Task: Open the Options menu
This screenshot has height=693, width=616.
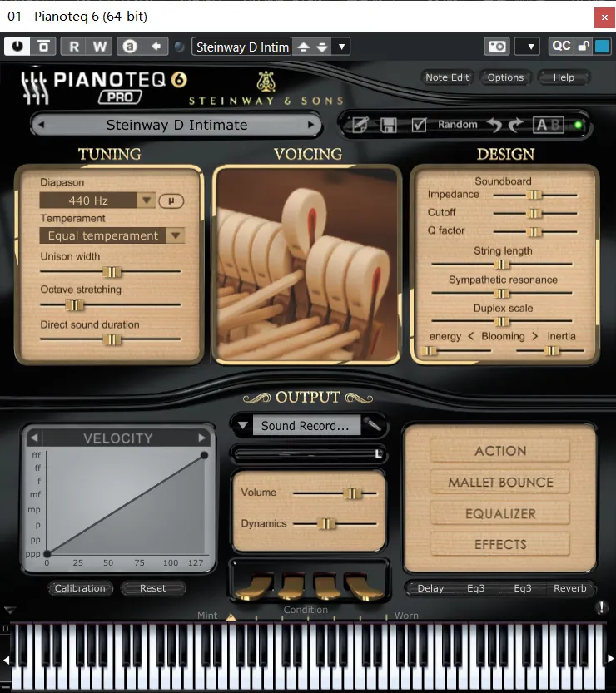Action: 505,77
